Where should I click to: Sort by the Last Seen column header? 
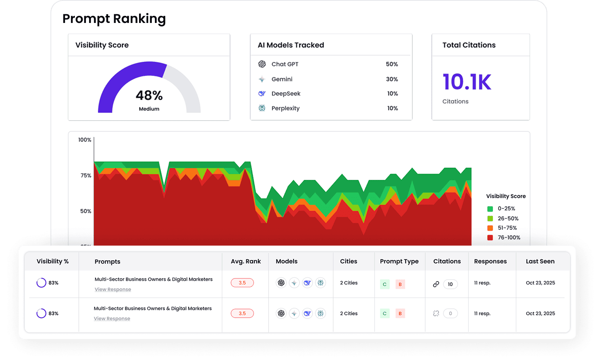(x=540, y=262)
